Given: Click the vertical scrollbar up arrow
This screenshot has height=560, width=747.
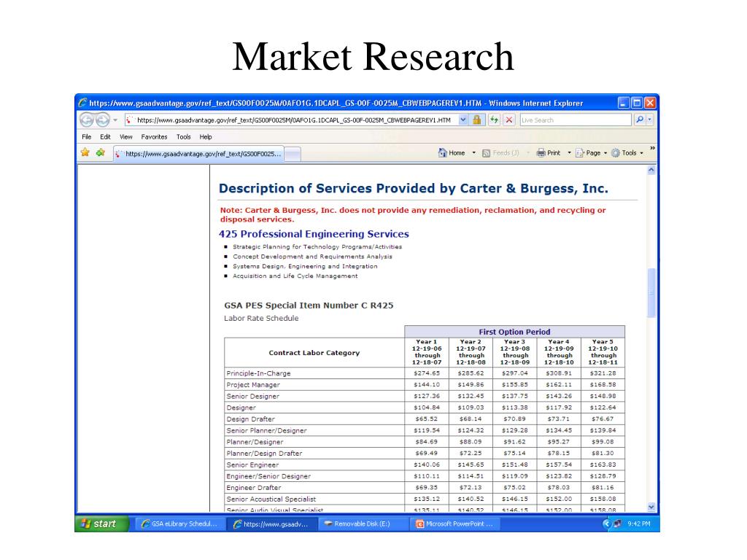Looking at the screenshot, I should click(x=651, y=170).
